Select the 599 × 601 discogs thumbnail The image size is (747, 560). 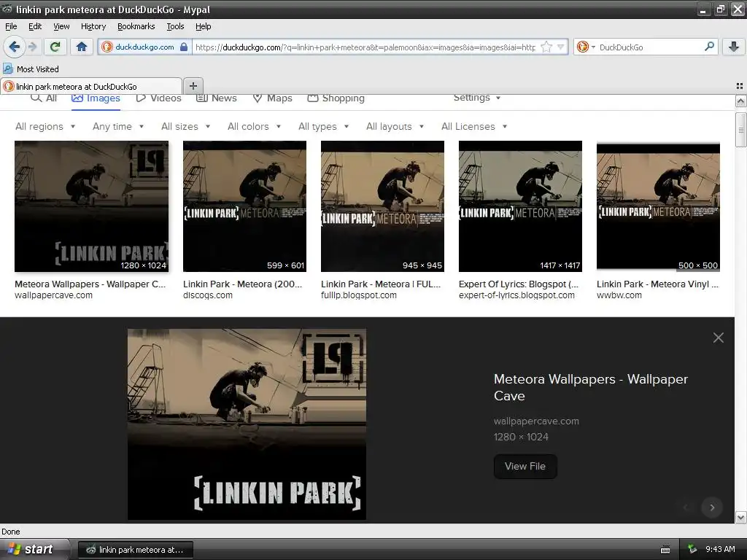click(x=244, y=206)
